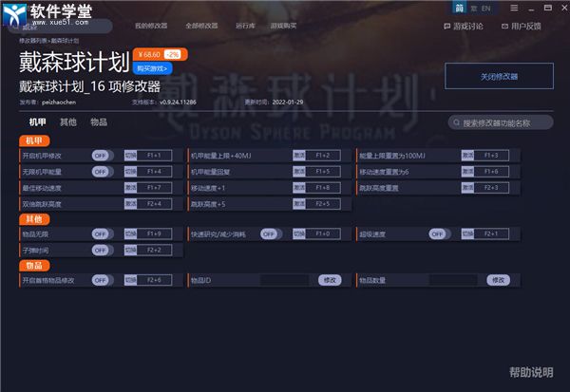Click hotkey field F1+5
Viewport: 570px width, 392px height.
(323, 172)
